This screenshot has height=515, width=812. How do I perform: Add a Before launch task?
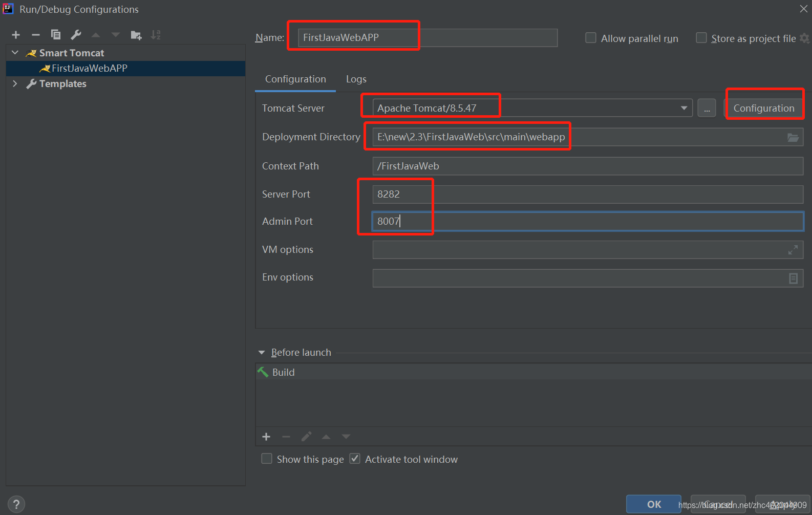[266, 437]
